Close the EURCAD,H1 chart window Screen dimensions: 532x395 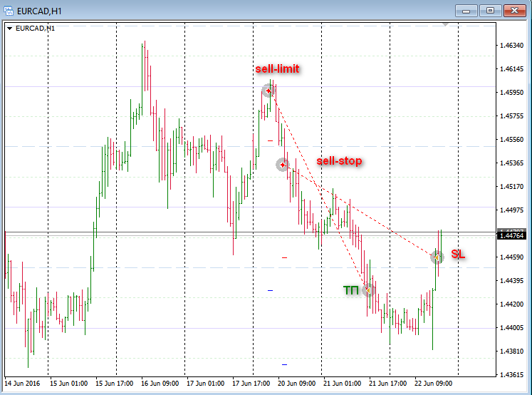[x=514, y=11]
